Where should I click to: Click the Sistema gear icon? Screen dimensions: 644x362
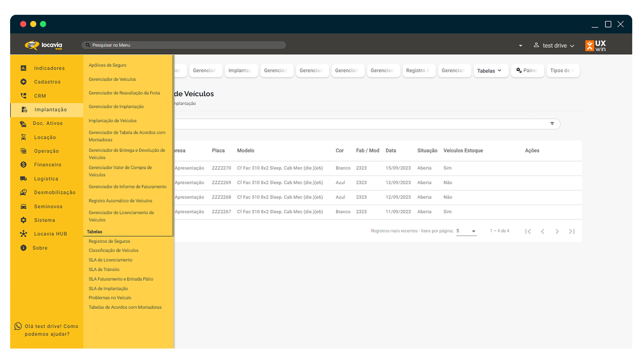23,220
